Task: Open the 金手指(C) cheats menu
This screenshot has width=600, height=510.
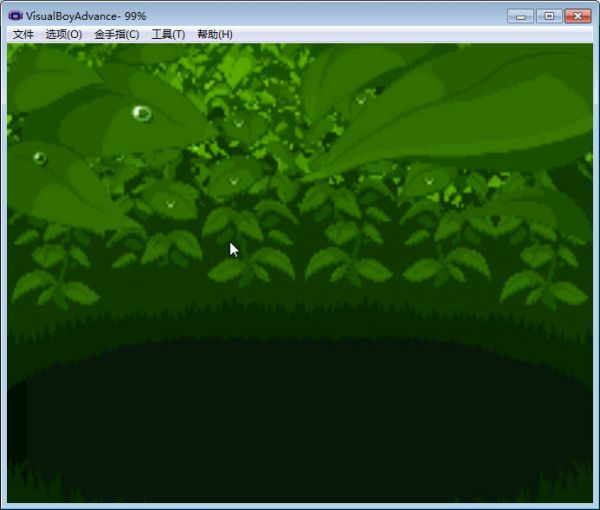Action: pos(116,34)
